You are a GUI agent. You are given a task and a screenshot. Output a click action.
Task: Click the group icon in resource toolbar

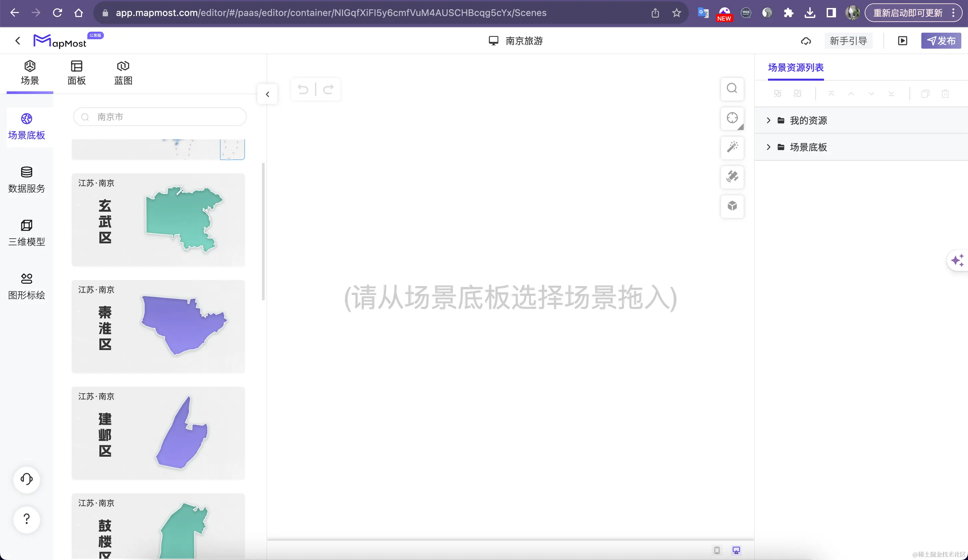777,94
